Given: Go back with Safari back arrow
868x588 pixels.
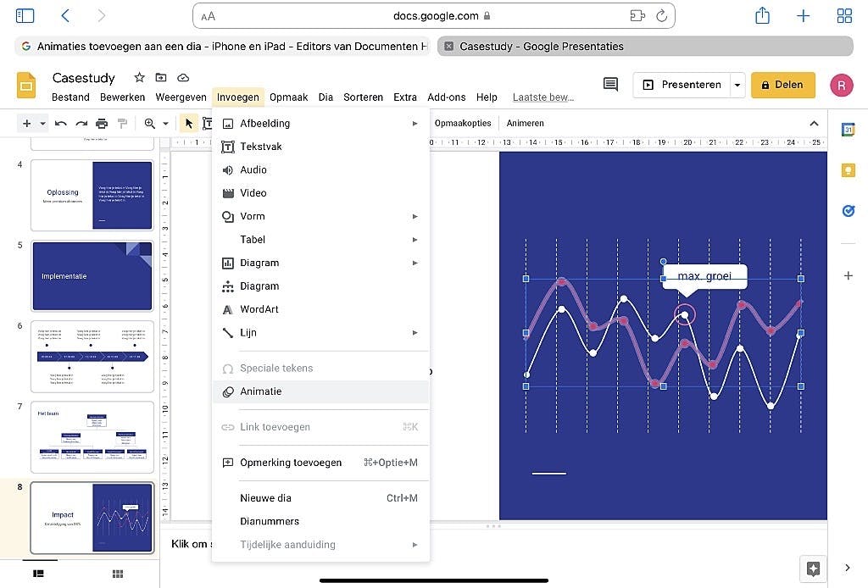Looking at the screenshot, I should click(x=65, y=15).
